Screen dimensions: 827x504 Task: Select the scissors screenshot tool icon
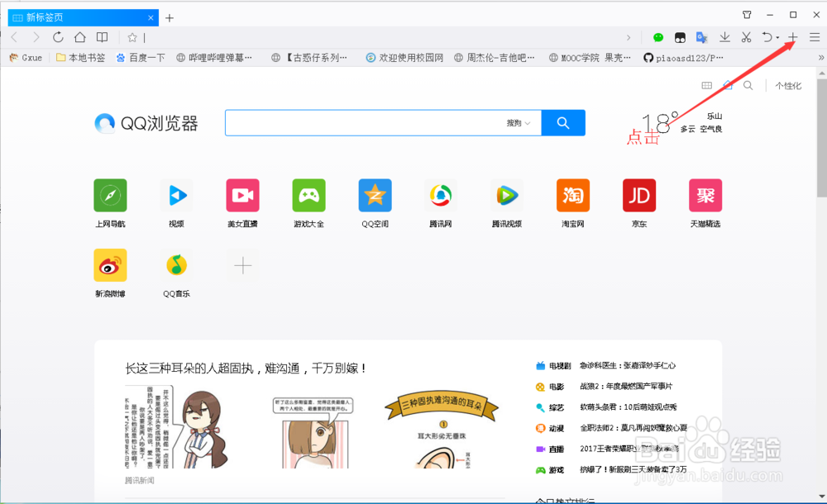tap(745, 38)
